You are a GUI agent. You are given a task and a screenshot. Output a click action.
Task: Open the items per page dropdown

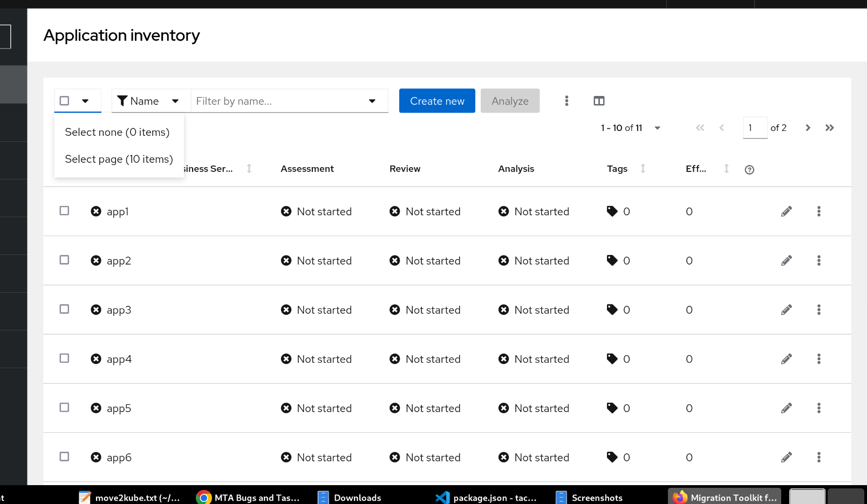(657, 128)
